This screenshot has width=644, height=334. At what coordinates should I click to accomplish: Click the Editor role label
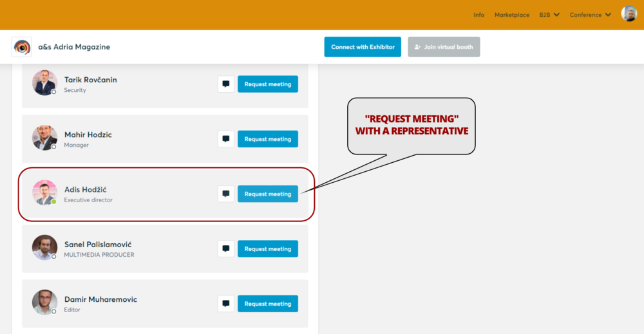tap(72, 310)
